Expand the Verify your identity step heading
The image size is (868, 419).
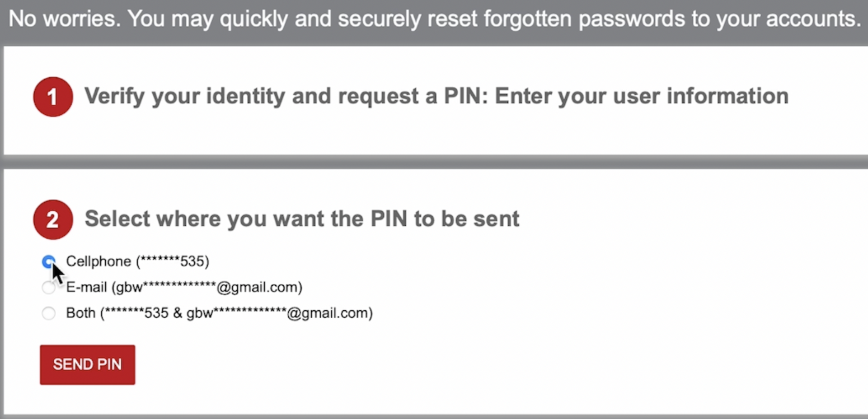(436, 96)
